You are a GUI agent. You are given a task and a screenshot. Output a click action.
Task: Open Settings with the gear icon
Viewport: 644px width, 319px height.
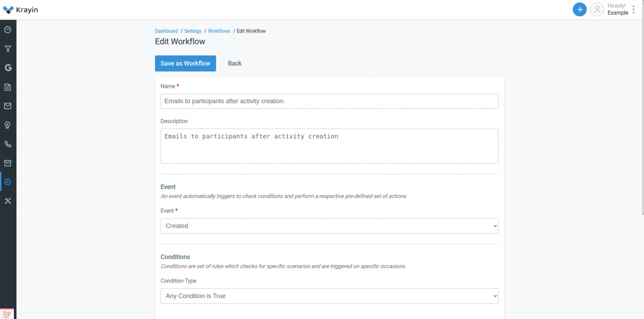[x=8, y=182]
